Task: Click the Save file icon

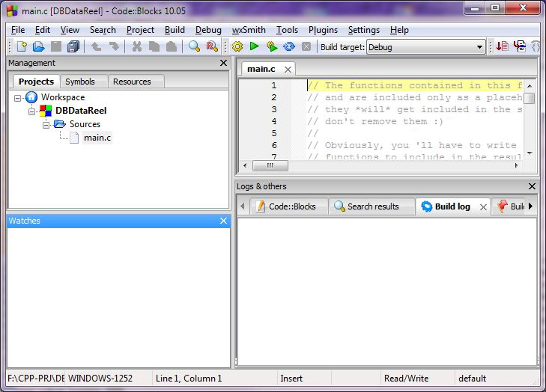Action: [55, 46]
